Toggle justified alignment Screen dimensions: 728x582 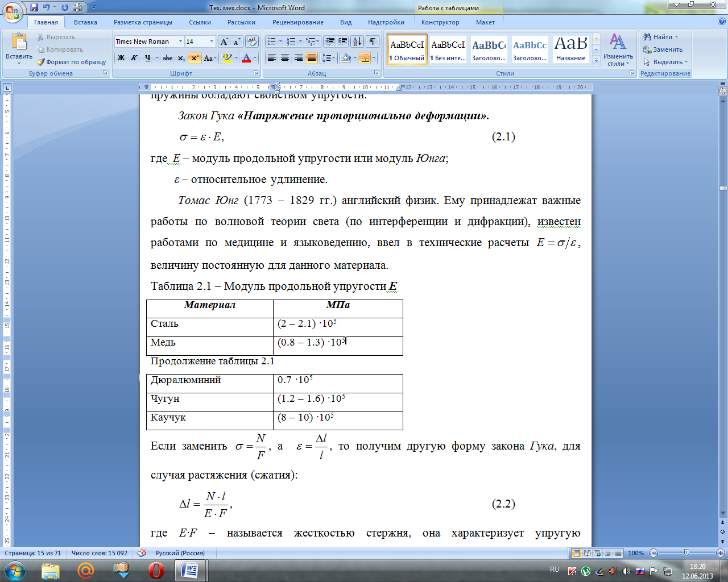click(x=311, y=58)
